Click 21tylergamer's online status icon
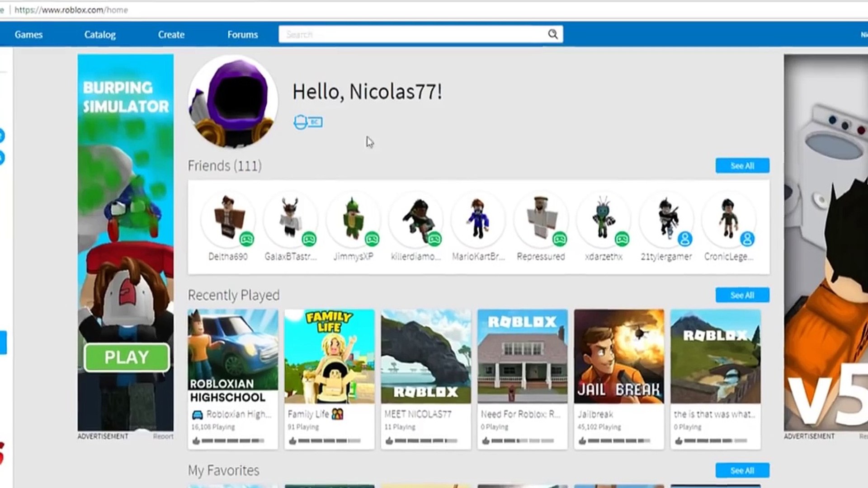This screenshot has height=488, width=868. [x=685, y=239]
